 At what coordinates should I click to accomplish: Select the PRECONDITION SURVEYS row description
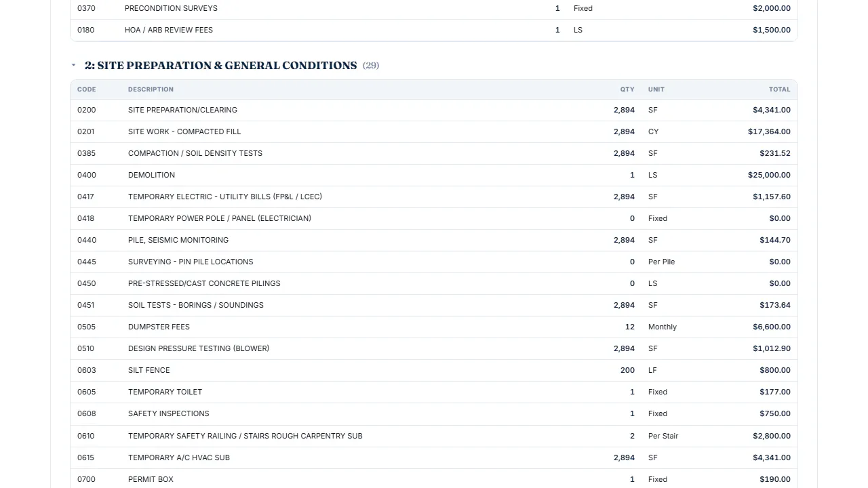coord(171,8)
